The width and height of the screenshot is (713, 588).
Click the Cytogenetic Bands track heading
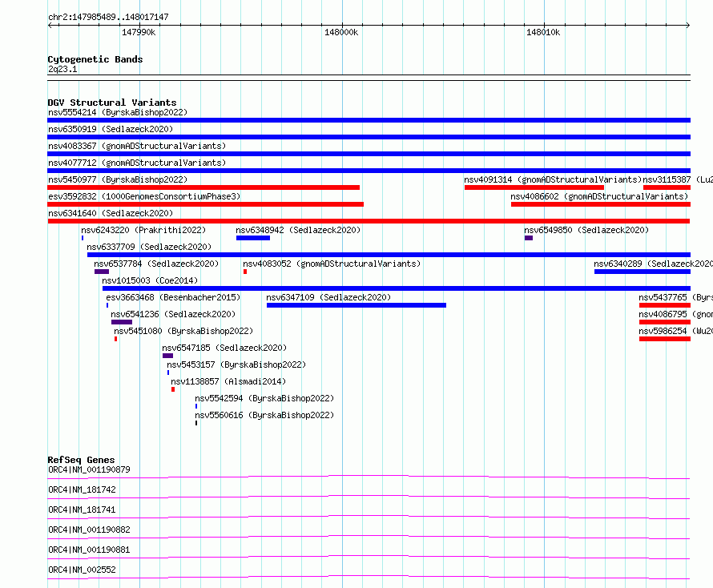tap(95, 59)
